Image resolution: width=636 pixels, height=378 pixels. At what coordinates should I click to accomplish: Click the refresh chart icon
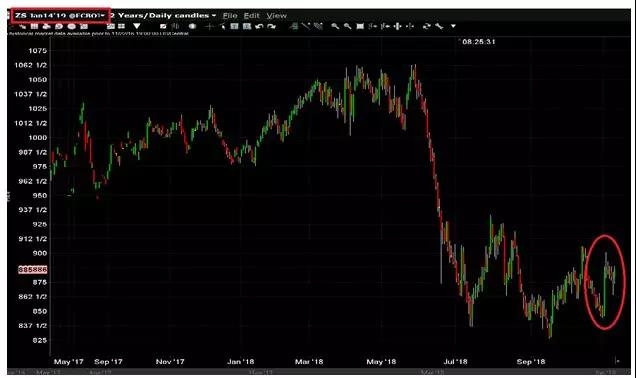coord(426,26)
